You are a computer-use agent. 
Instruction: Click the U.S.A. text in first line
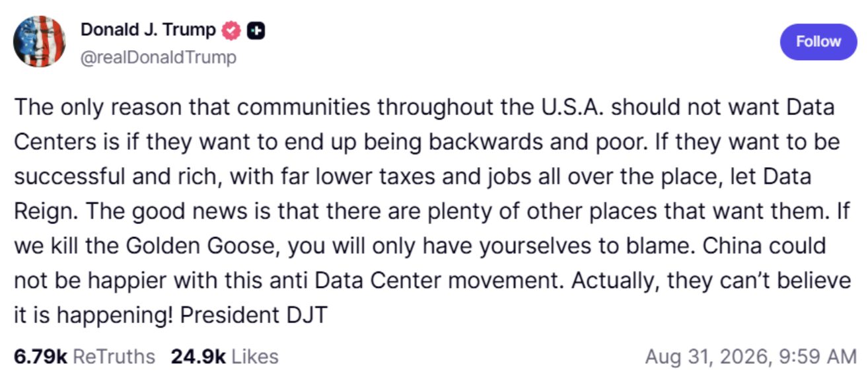(x=567, y=106)
